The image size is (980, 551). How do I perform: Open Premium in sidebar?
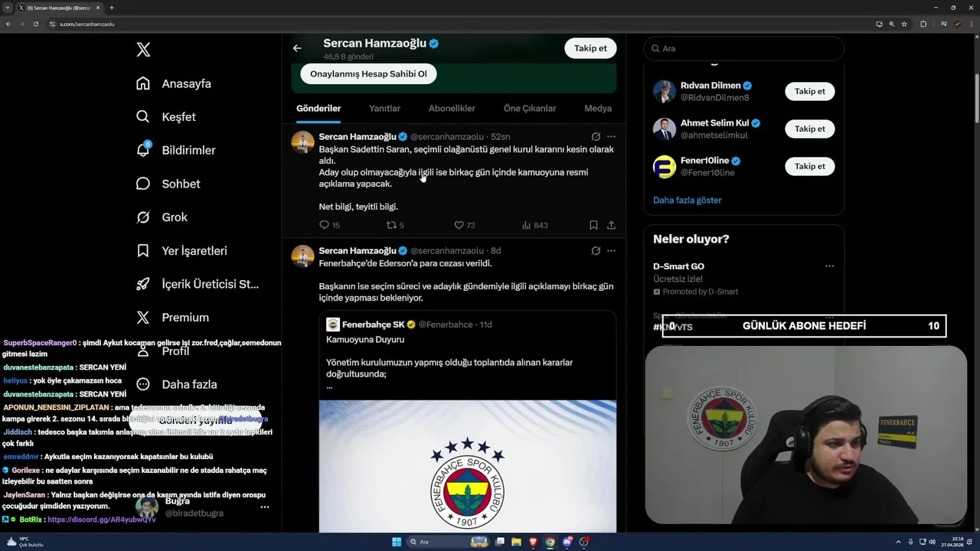point(172,318)
